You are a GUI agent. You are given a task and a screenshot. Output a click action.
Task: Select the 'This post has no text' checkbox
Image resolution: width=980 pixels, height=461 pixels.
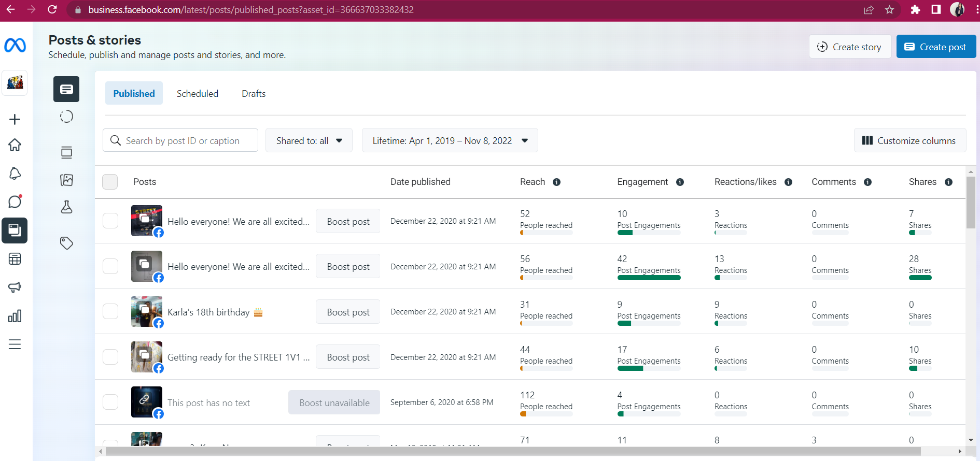[110, 402]
